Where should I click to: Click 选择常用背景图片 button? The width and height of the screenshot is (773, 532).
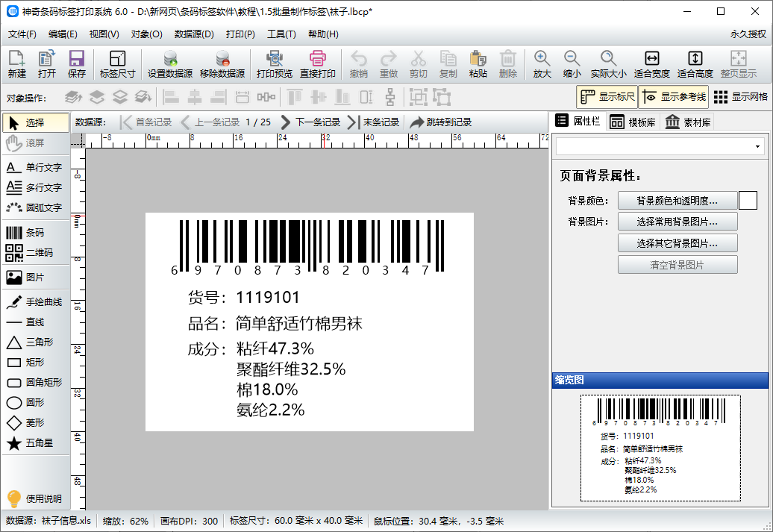point(677,222)
